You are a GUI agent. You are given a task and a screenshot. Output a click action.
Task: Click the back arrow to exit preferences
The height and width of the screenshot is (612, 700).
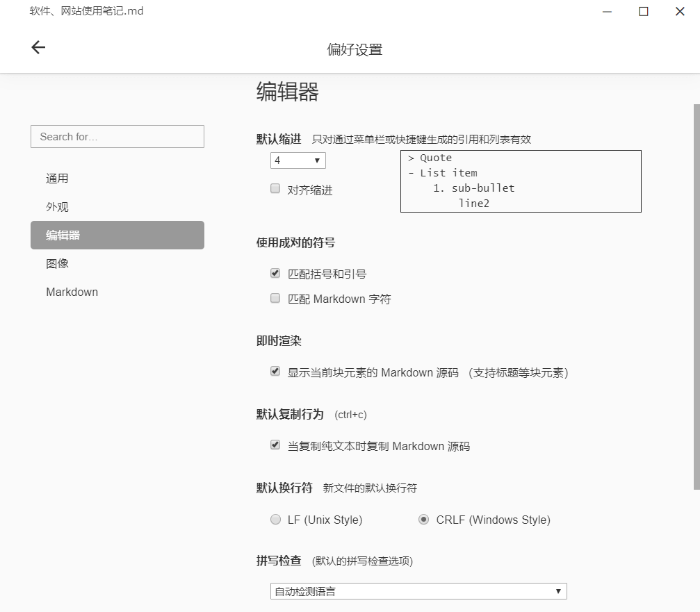pos(38,47)
